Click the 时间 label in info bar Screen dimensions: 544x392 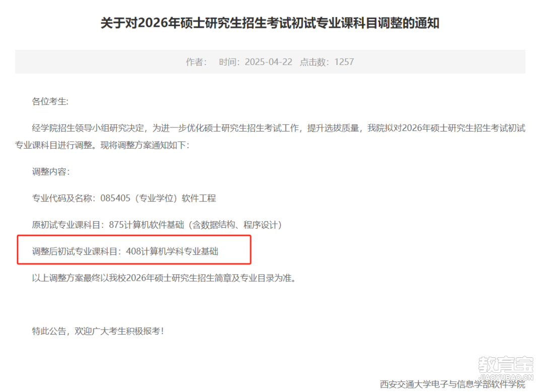229,62
